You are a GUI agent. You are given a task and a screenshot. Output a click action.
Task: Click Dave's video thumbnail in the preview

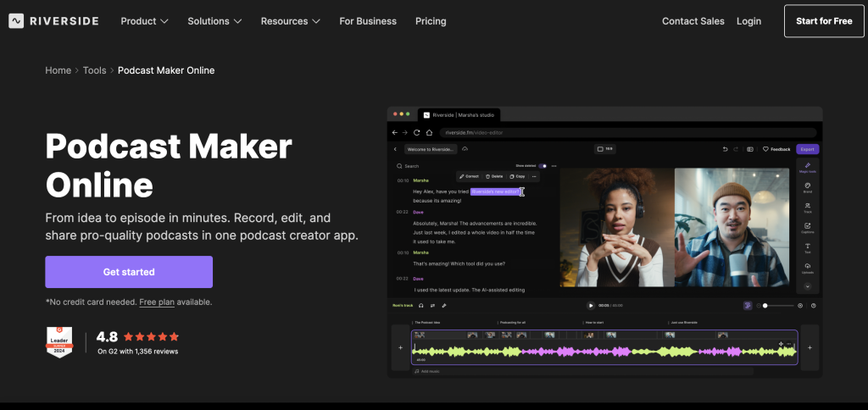pyautogui.click(x=732, y=227)
